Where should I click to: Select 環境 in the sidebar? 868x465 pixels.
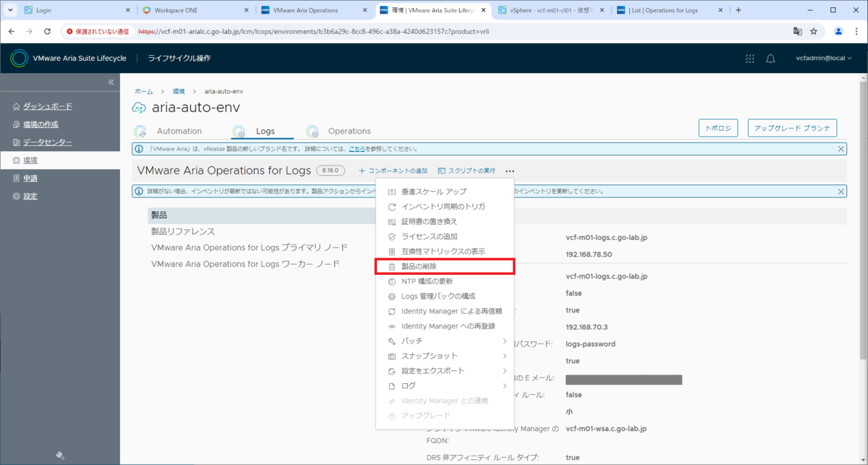pos(60,160)
